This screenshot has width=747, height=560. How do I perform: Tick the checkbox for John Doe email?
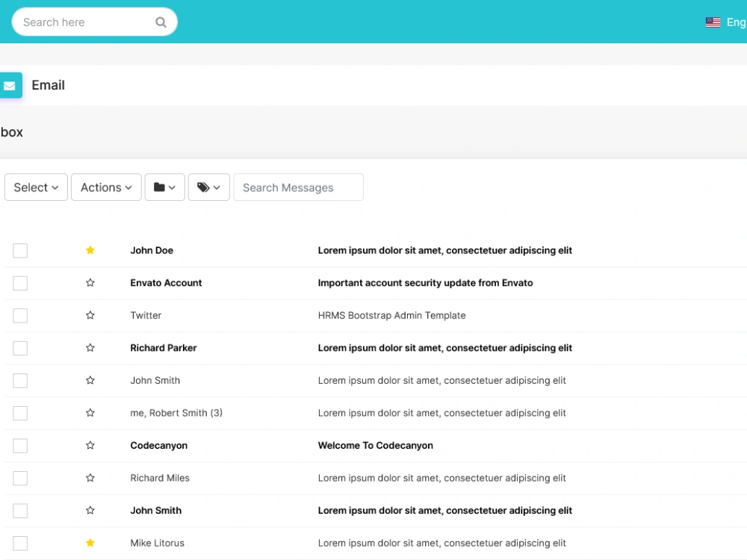tap(20, 250)
